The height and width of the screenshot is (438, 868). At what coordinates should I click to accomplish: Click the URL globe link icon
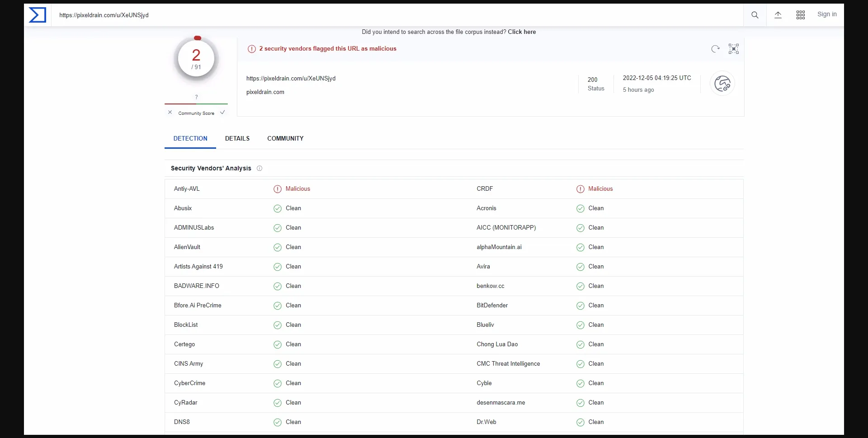pyautogui.click(x=722, y=84)
